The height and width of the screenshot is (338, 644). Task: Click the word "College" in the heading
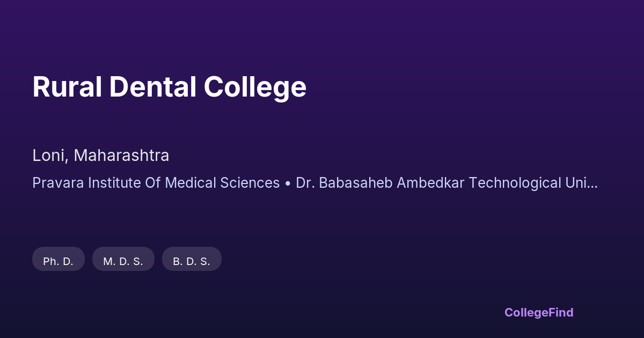pos(254,88)
